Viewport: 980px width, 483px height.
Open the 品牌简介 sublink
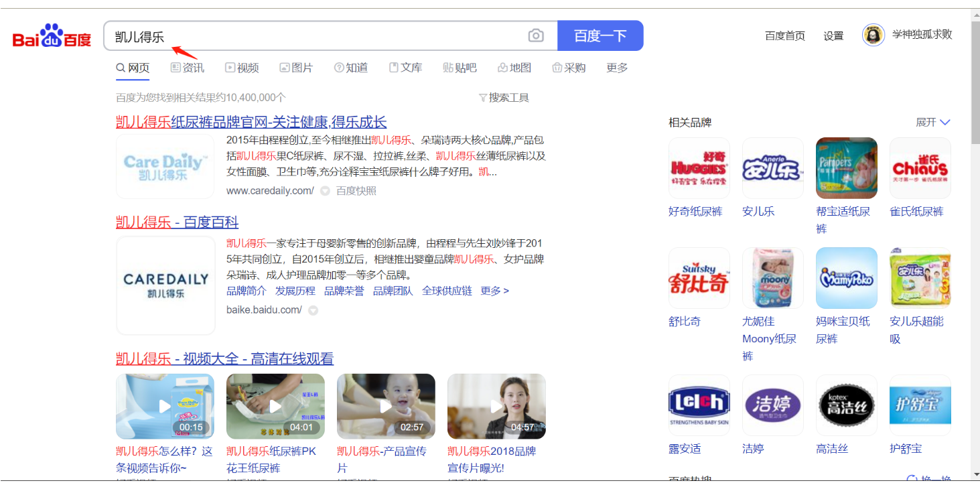(247, 291)
